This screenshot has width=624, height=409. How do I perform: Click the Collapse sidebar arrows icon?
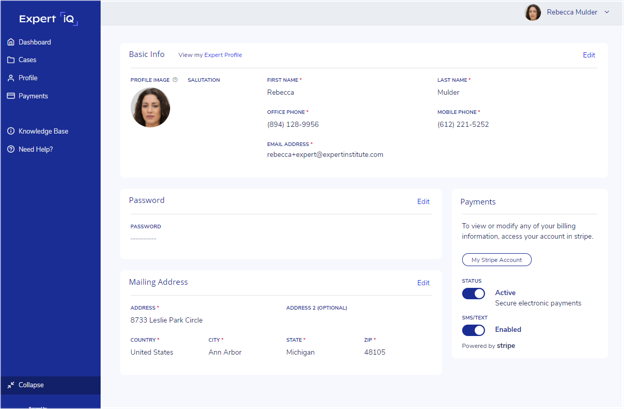pyautogui.click(x=11, y=385)
